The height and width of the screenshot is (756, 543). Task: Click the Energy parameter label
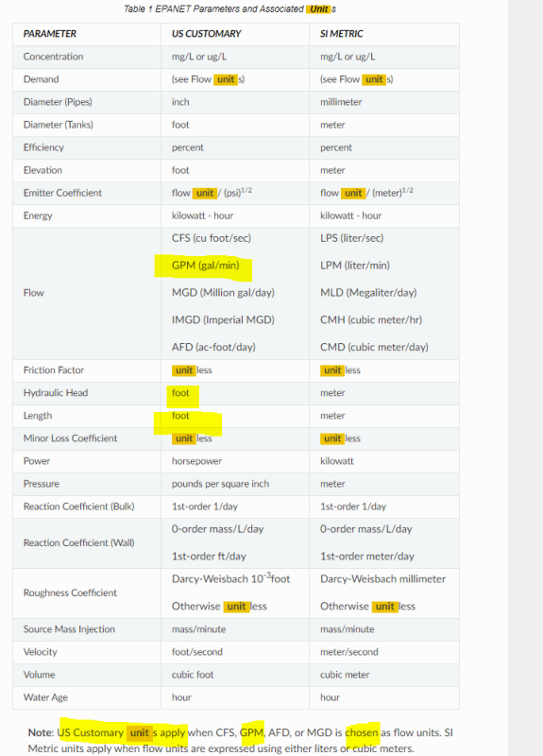click(38, 215)
